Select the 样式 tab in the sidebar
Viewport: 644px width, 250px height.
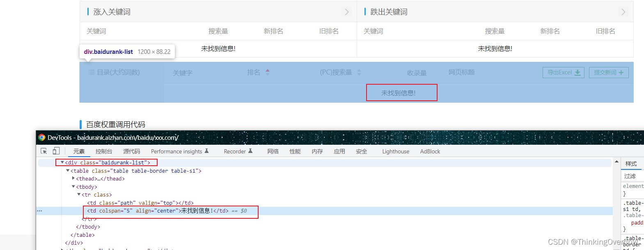tap(631, 164)
